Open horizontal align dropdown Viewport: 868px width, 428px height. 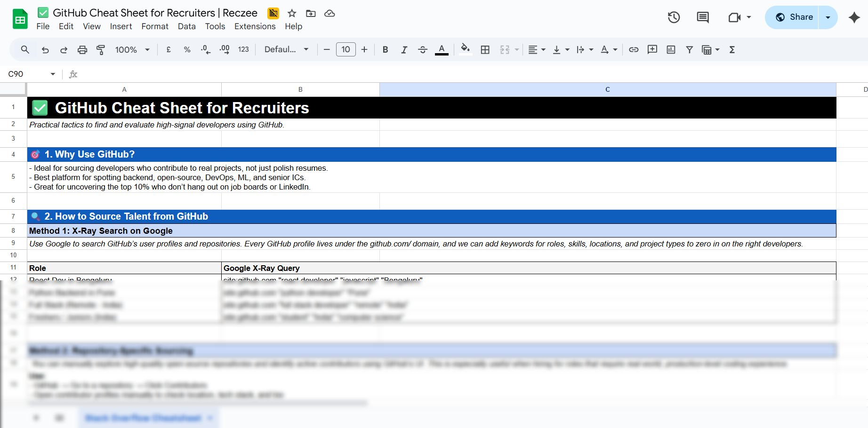(x=537, y=49)
